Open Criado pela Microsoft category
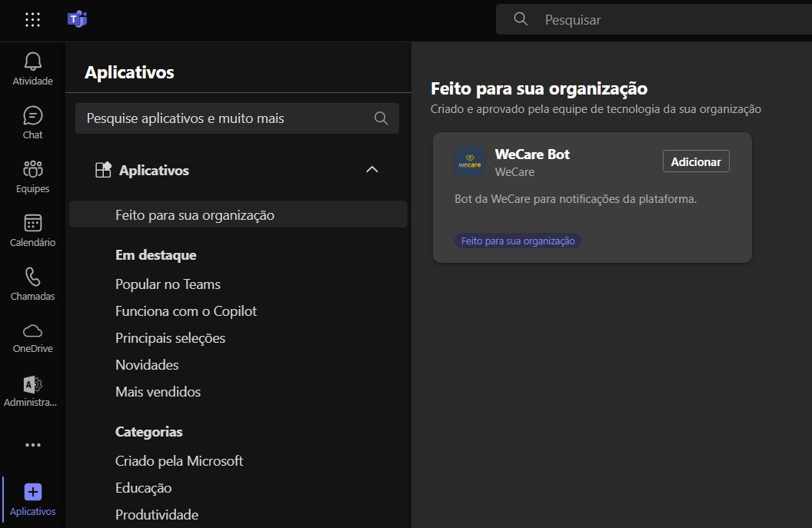Image resolution: width=812 pixels, height=528 pixels. click(x=179, y=460)
